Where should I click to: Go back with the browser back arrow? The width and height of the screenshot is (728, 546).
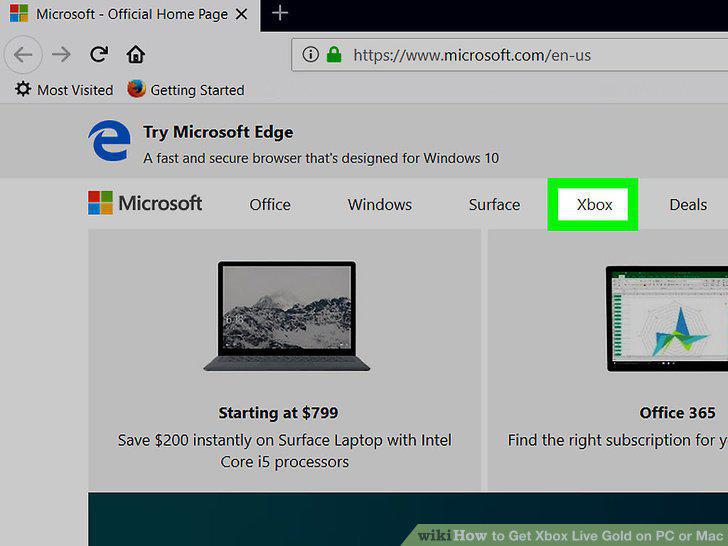(23, 55)
